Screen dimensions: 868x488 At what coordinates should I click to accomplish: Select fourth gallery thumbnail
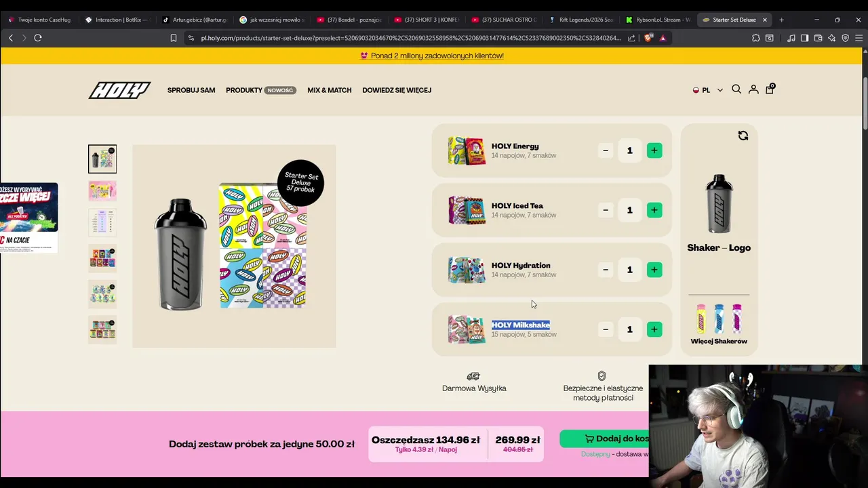(x=102, y=258)
